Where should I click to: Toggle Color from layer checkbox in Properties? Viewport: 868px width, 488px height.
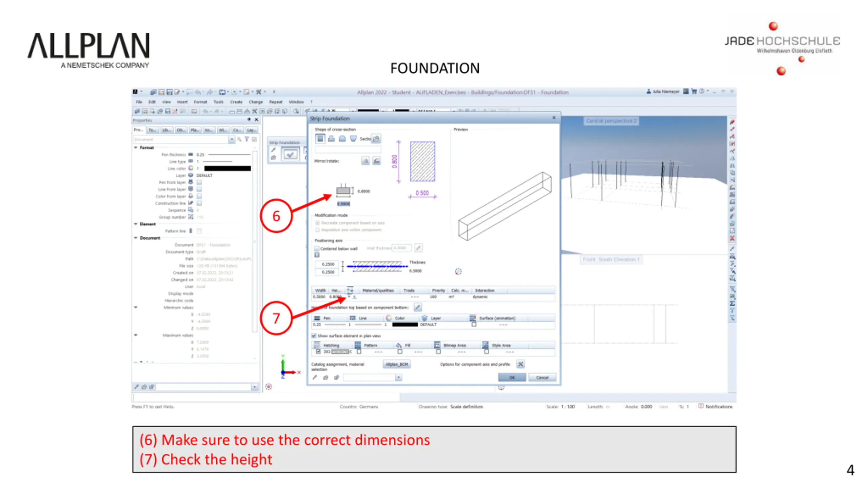pos(199,196)
